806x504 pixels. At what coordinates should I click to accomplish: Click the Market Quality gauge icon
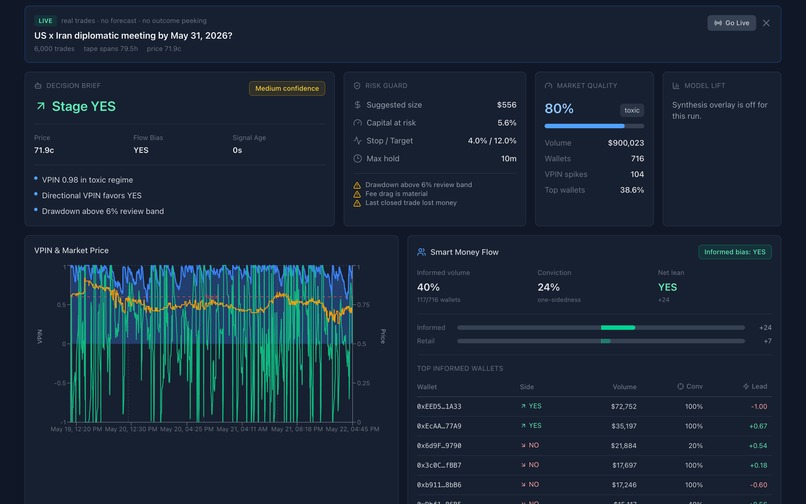point(548,86)
